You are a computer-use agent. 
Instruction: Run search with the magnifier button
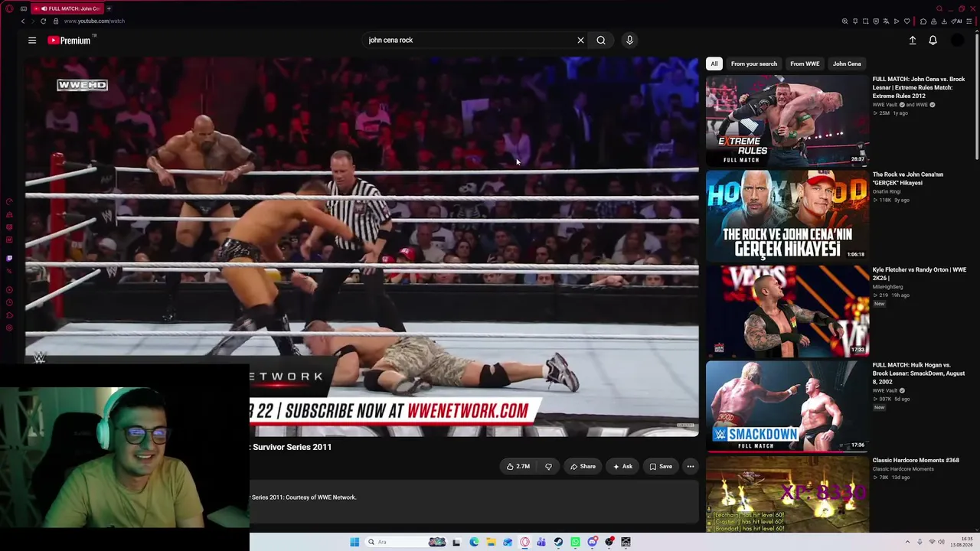click(x=601, y=41)
